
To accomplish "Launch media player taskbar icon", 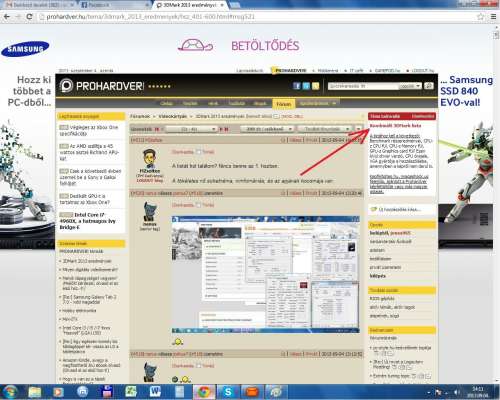I will (58, 392).
